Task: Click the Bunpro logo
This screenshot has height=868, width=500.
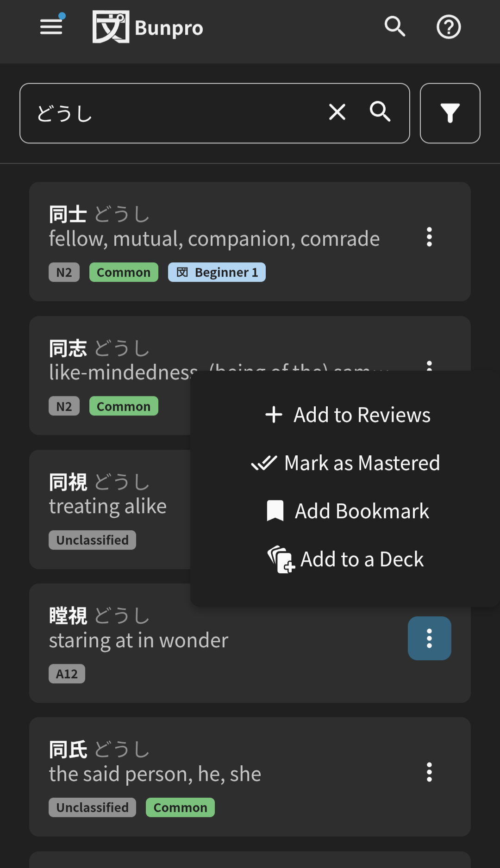Action: pos(148,27)
